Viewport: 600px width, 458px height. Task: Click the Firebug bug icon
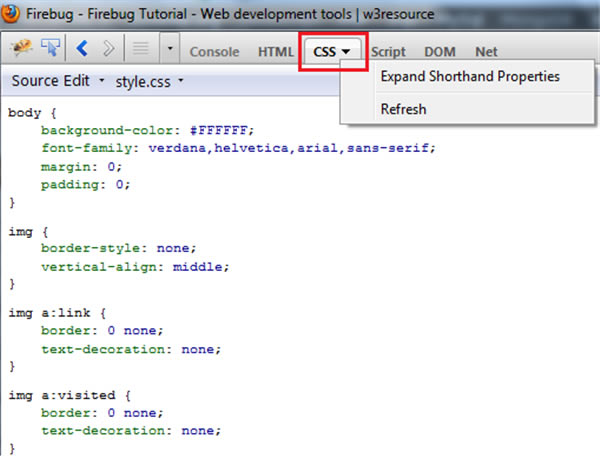tap(21, 48)
